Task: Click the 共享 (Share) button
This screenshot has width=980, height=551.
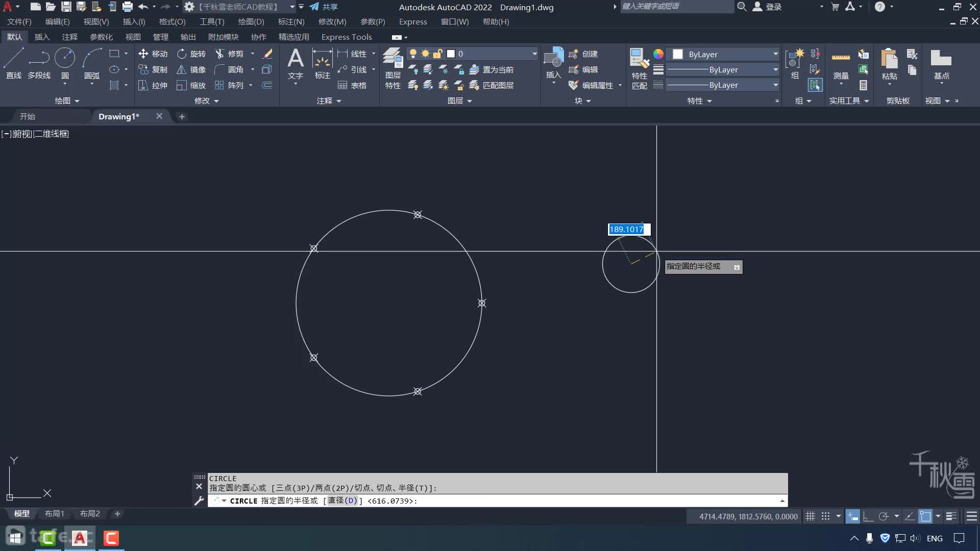Action: (x=324, y=7)
